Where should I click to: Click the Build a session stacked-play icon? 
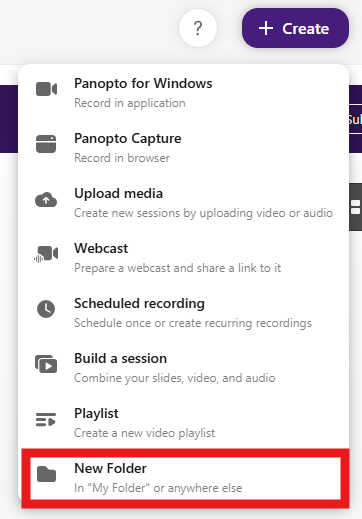46,364
